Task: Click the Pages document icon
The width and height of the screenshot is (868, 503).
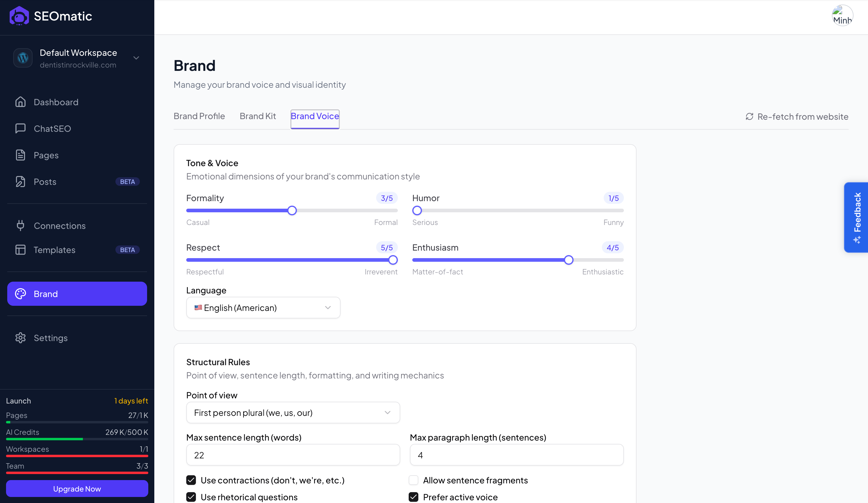Action: coord(20,155)
